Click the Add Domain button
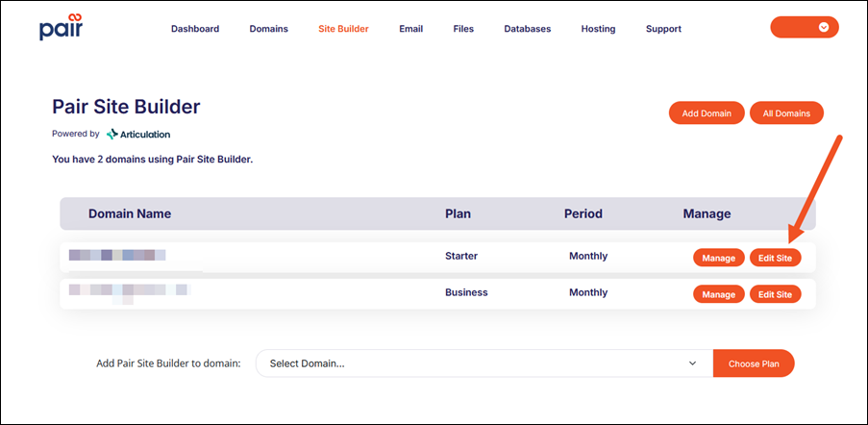The height and width of the screenshot is (425, 868). pos(707,112)
